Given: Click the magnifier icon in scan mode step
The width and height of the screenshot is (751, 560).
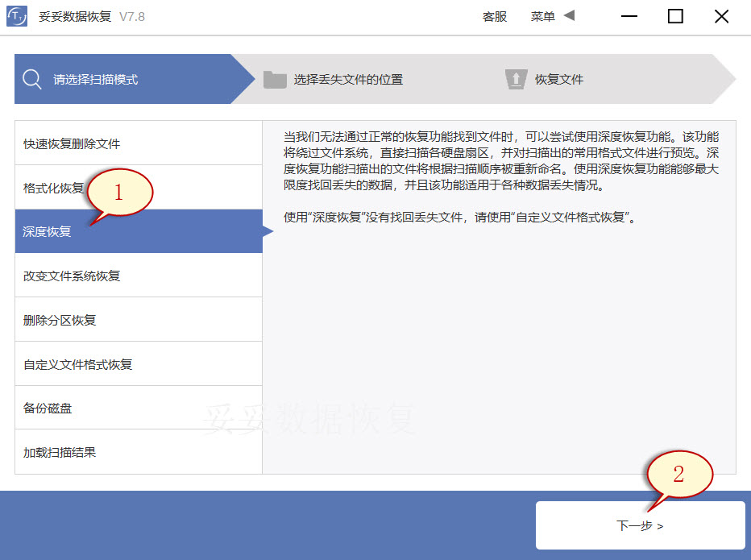Looking at the screenshot, I should (32, 79).
